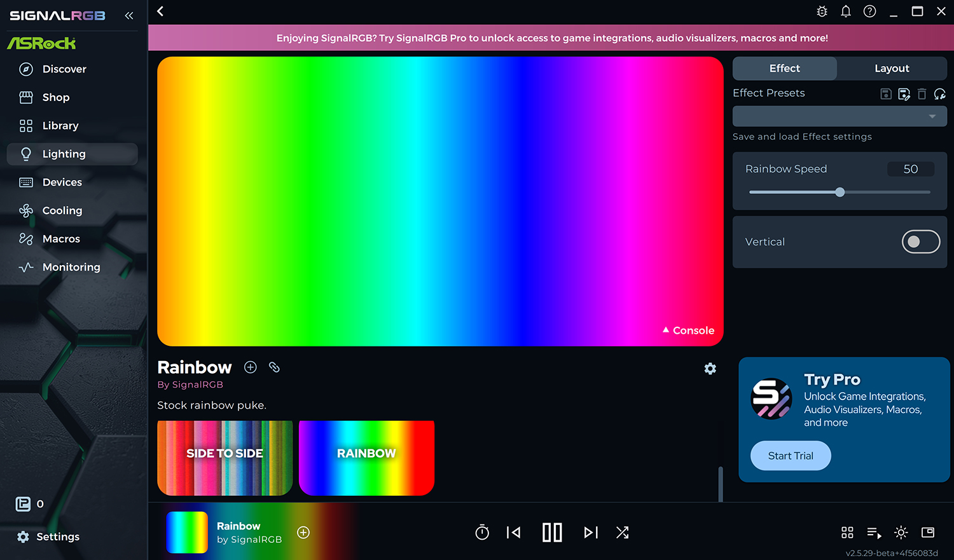Screen dimensions: 954x560
Task: Open the notifications bell
Action: click(x=846, y=11)
